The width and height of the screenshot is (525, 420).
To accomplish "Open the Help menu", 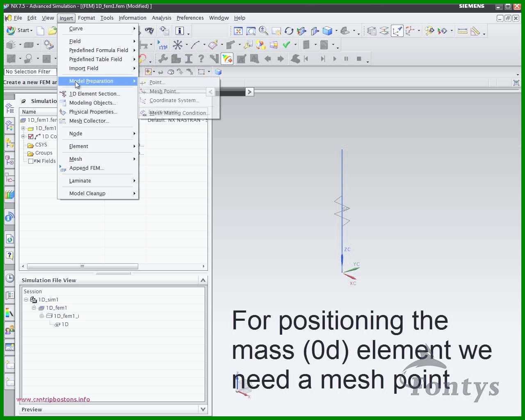I will pos(240,18).
